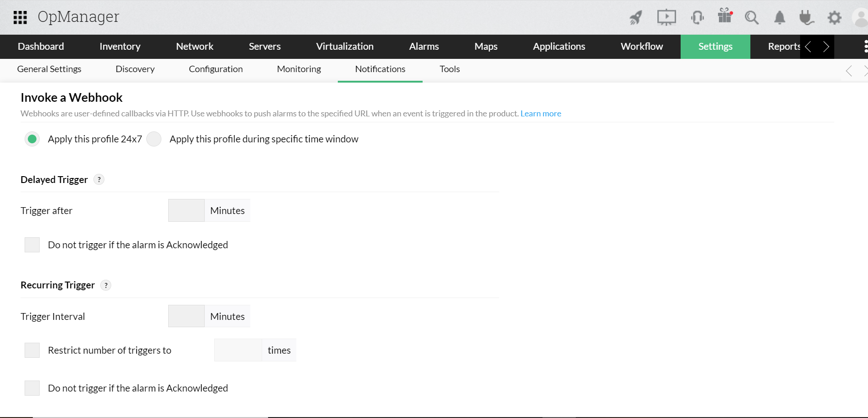The width and height of the screenshot is (868, 418).
Task: Click the plug add-ons icon
Action: click(x=806, y=18)
